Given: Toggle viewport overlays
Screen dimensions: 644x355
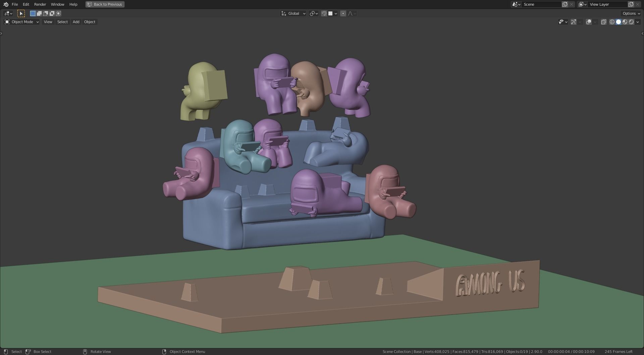Looking at the screenshot, I should pyautogui.click(x=589, y=22).
